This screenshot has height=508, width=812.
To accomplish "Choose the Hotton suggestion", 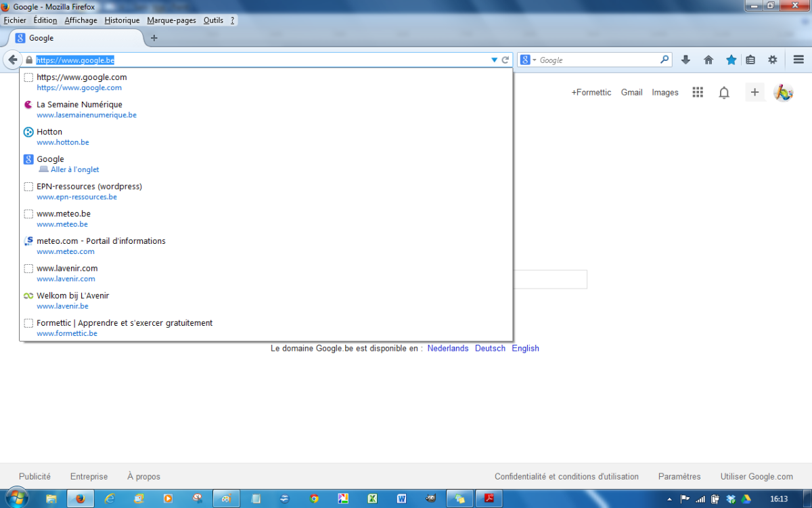I will point(266,137).
